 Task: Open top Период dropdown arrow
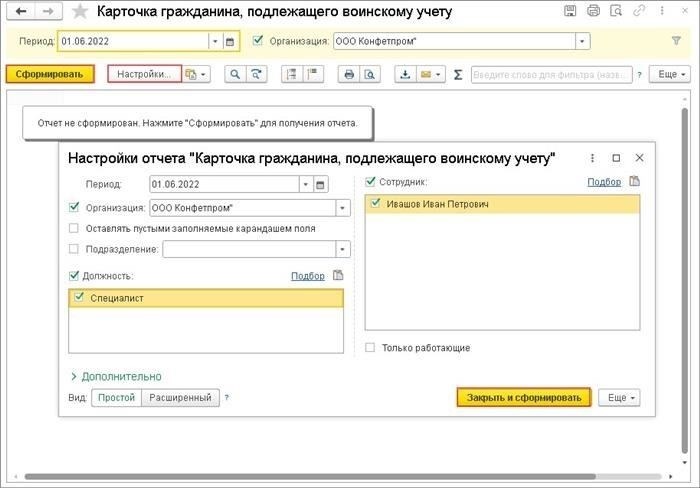215,42
